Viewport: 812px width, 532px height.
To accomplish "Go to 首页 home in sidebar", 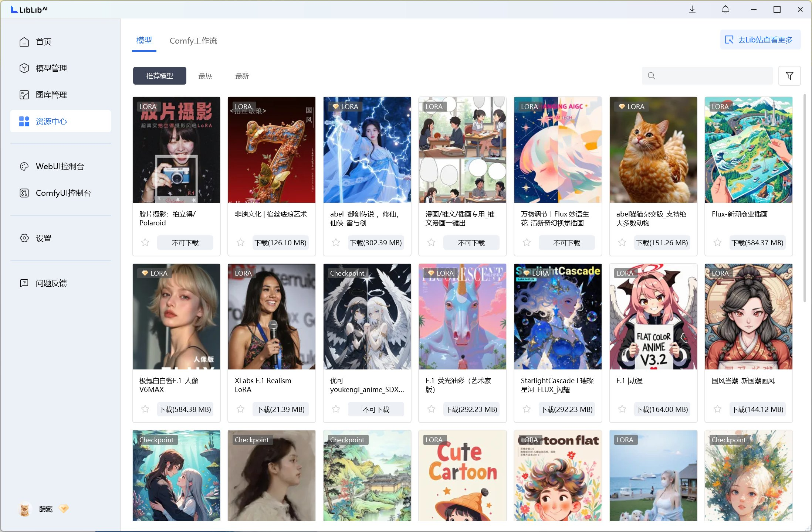I will 43,42.
